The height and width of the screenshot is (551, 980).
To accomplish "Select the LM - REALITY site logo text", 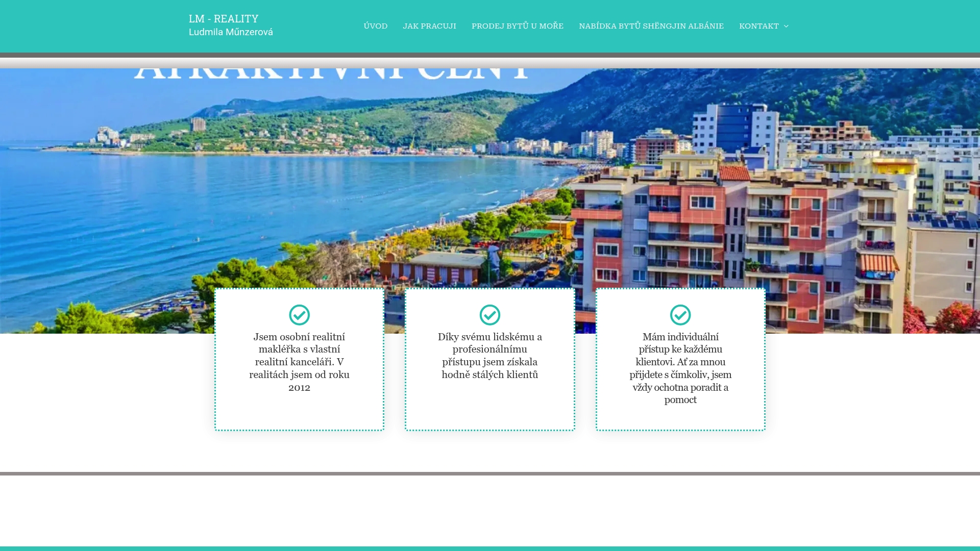I will coord(223,19).
